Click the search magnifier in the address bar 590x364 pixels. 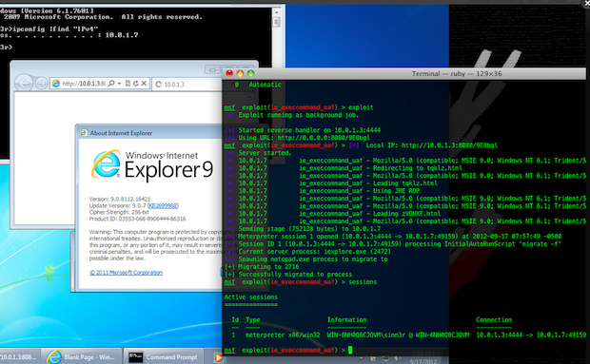pyautogui.click(x=111, y=84)
